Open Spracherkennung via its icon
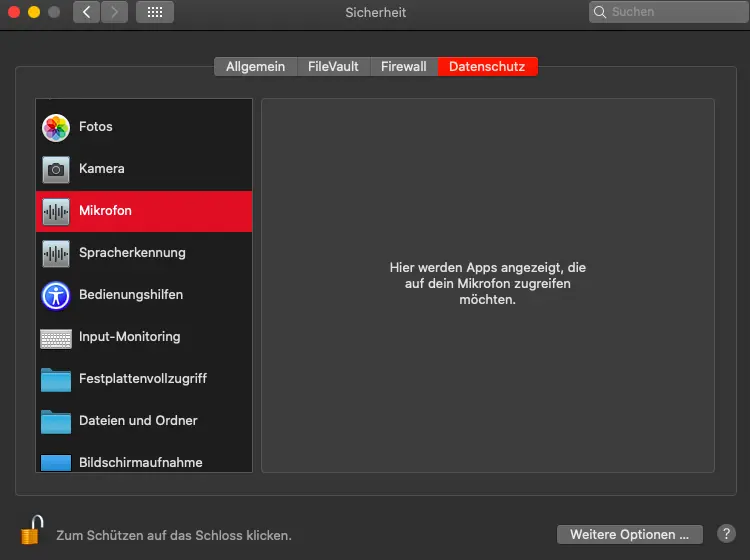750x560 pixels. tap(56, 253)
